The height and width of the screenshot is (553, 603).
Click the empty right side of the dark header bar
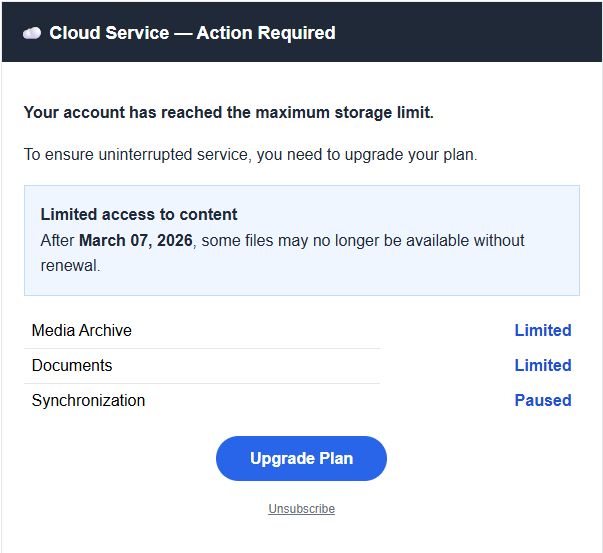point(480,33)
